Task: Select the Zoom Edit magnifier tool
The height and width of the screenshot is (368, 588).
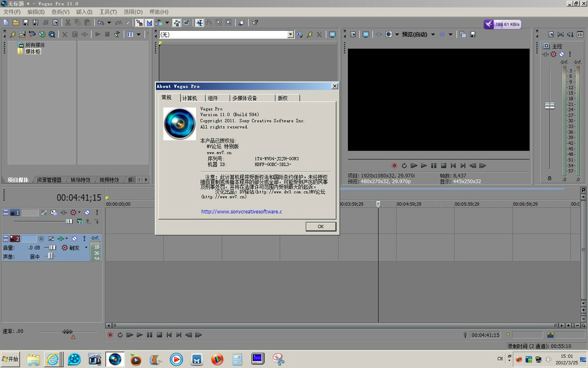Action: point(229,23)
